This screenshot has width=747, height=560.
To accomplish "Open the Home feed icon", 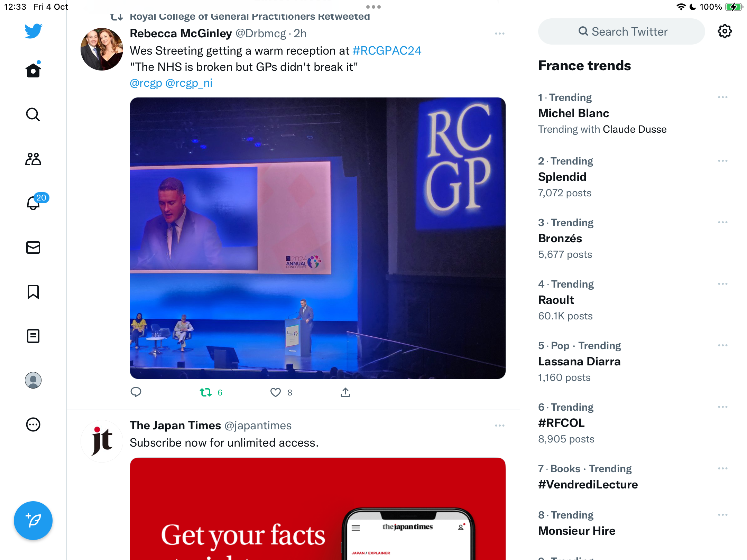I will tap(33, 70).
